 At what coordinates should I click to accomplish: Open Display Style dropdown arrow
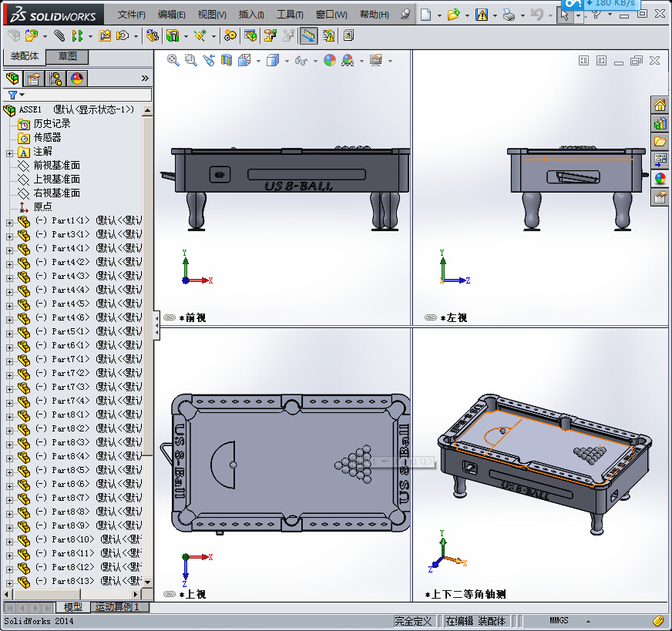click(x=287, y=61)
